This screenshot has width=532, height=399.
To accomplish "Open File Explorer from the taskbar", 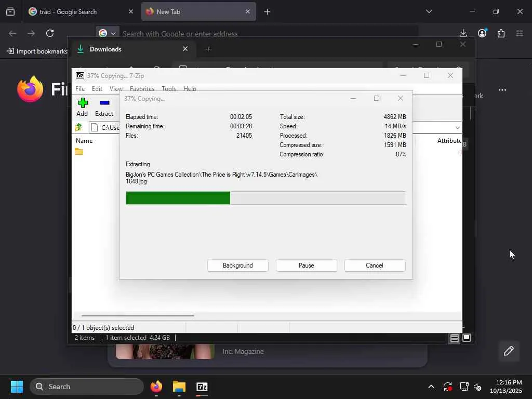I will [x=179, y=387].
